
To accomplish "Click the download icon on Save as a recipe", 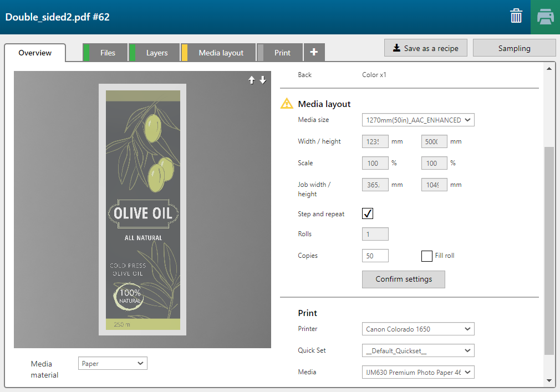I will 396,48.
